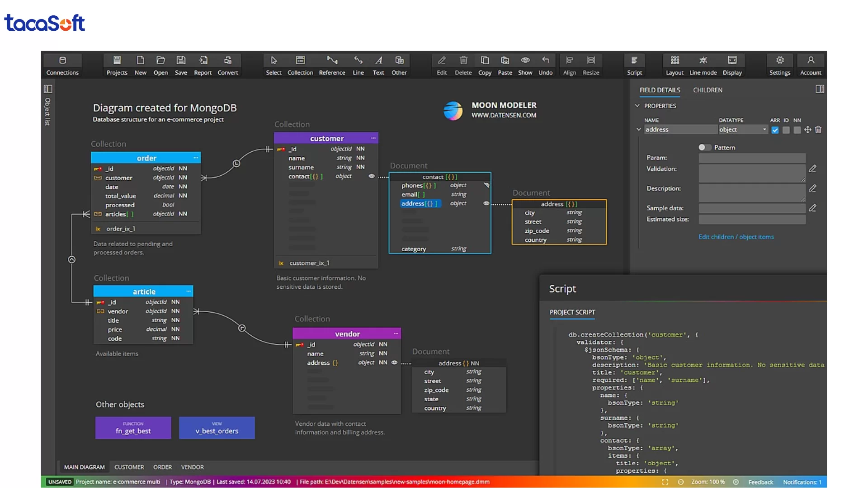Click the trash icon next to address field
Screen dimensions: 868x488
818,130
